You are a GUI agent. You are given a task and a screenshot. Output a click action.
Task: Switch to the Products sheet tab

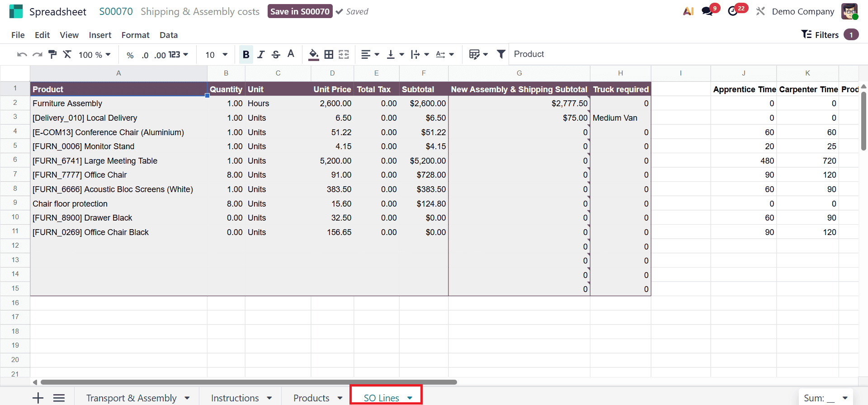(311, 398)
